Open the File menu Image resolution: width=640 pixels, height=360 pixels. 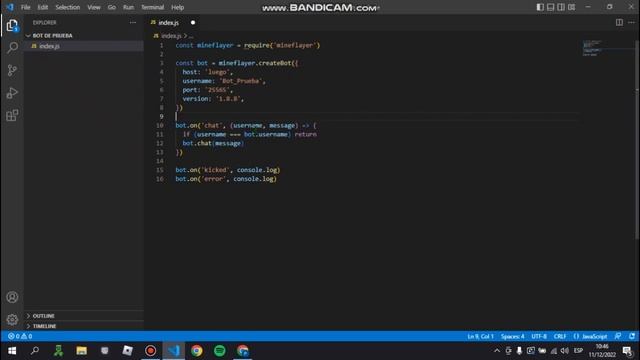[26, 7]
